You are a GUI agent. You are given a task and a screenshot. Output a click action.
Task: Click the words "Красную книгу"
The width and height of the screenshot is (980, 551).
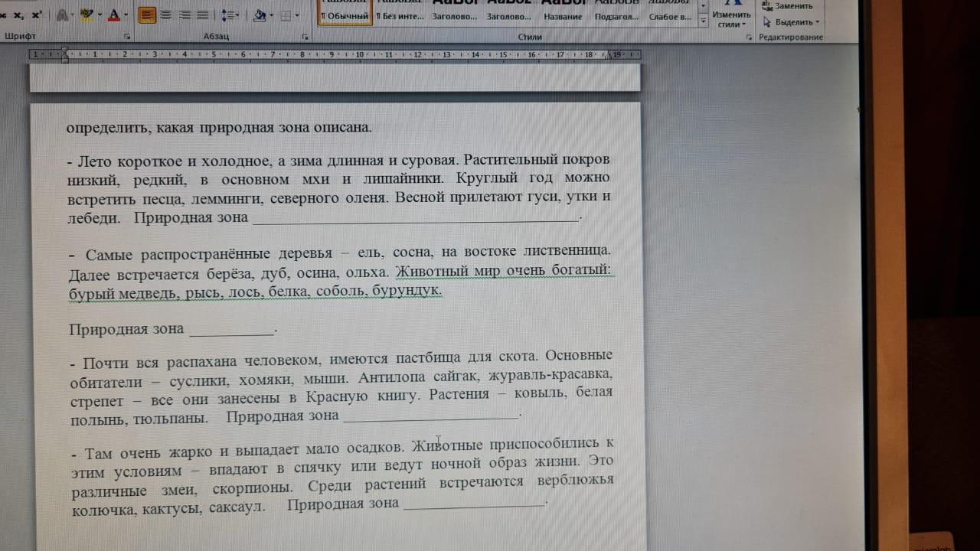pos(361,396)
